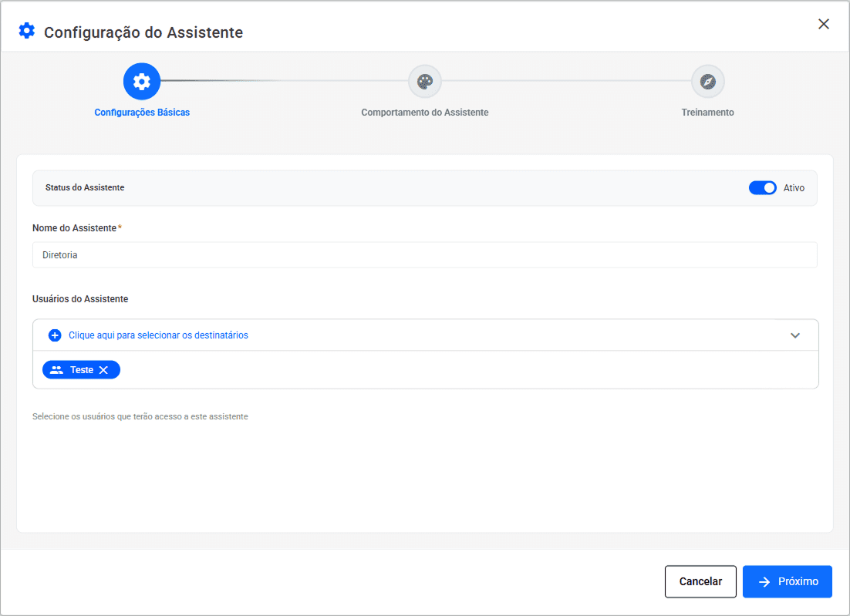Close the Configuração do Assistente dialog
This screenshot has width=850, height=616.
point(823,24)
